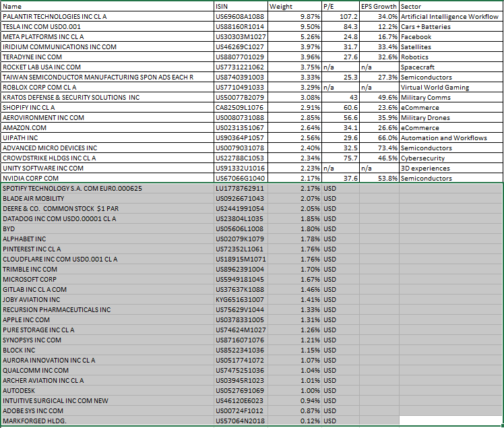Image resolution: width=504 pixels, height=428 pixels.
Task: Select Markforged weight 0.12% cell
Action: (x=294, y=421)
